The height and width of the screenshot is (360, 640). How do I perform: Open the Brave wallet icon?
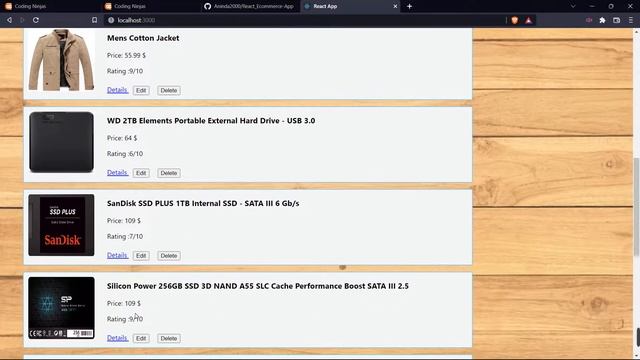(x=616, y=20)
